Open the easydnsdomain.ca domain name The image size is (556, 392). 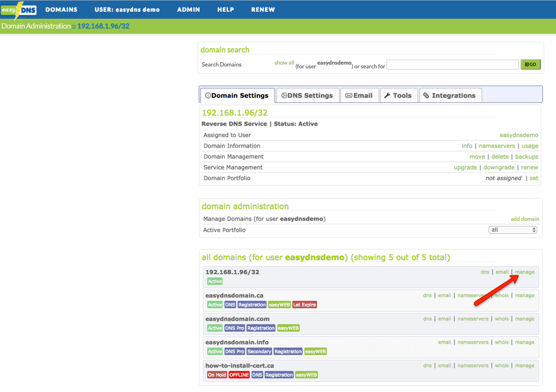(x=234, y=296)
